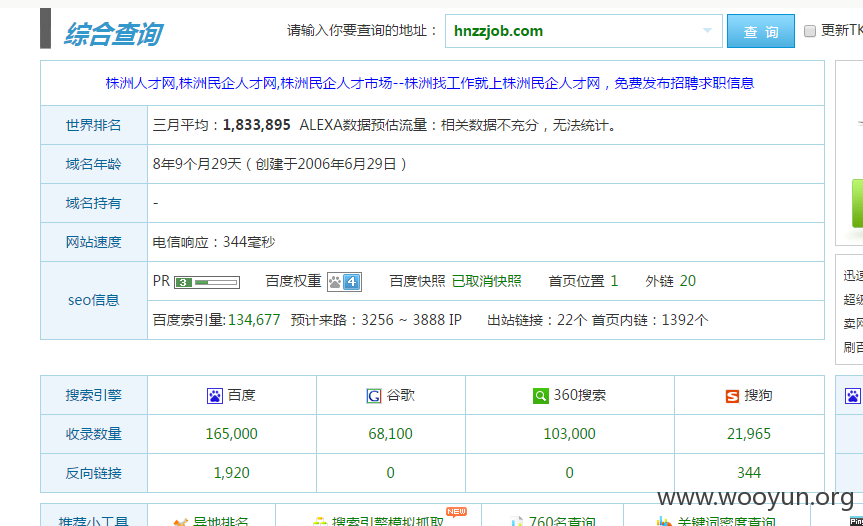Click the Sogou S icon
Screen dimensions: 863x526
(732, 396)
